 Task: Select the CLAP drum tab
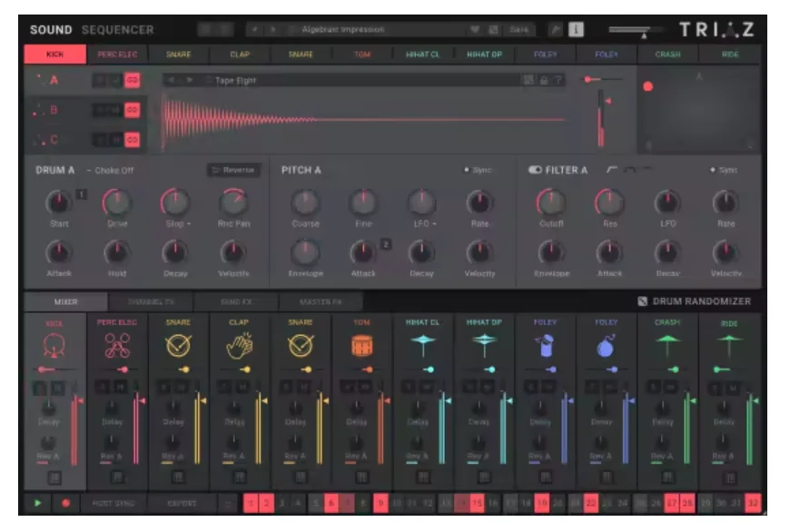click(240, 54)
